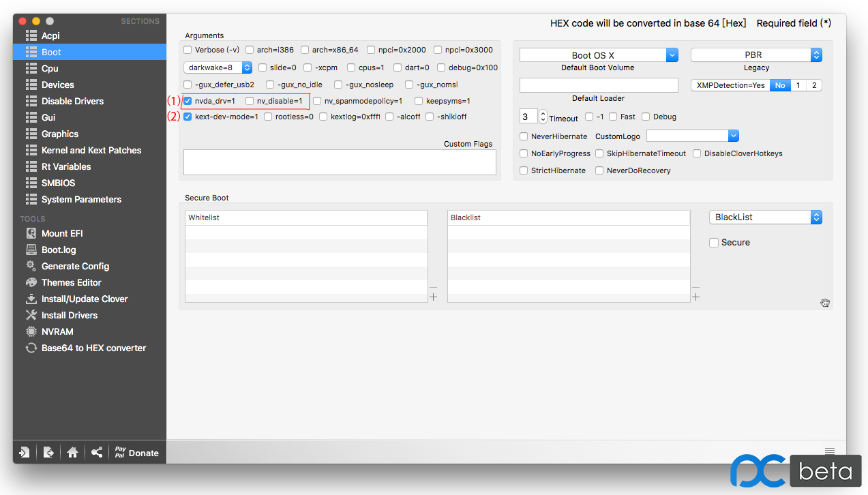Go to the Cpu section
Image resolution: width=868 pixels, height=495 pixels.
(89, 68)
